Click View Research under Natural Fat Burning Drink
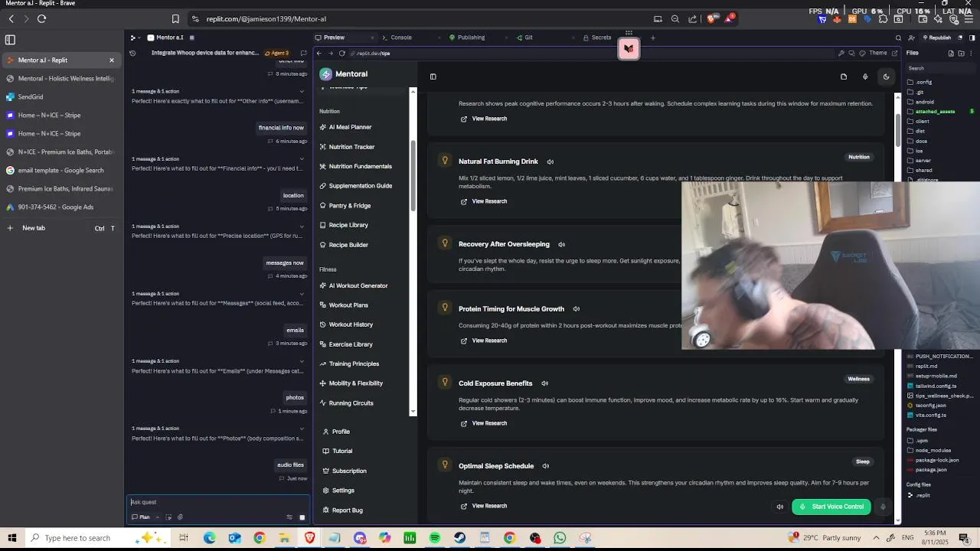 484,201
